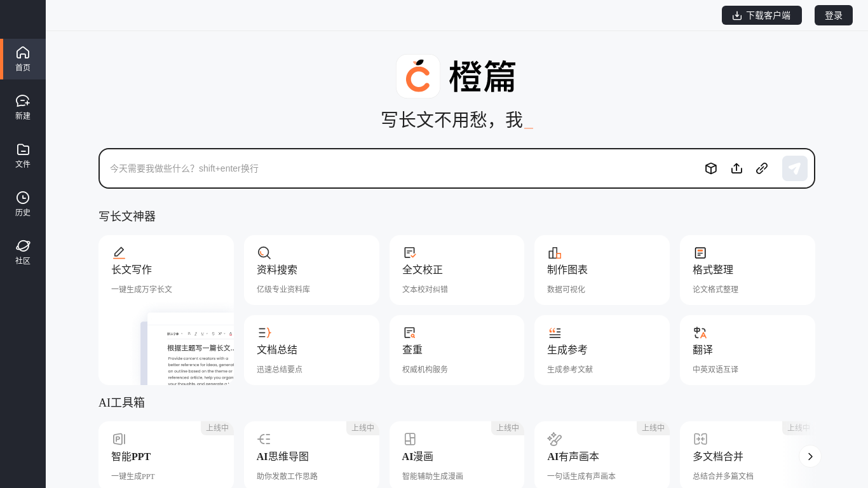Click the 登录 login button
The width and height of the screenshot is (868, 488).
(x=834, y=15)
